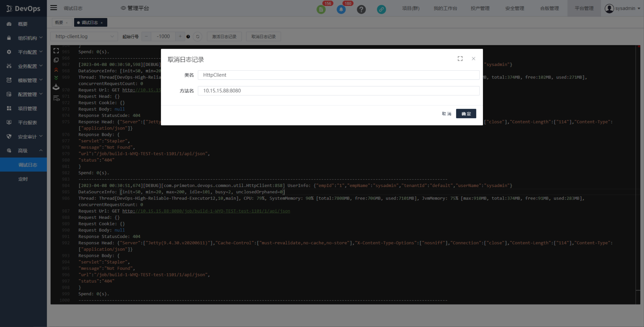The height and width of the screenshot is (327, 644).
Task: Open the notification bell icon
Action: (341, 9)
